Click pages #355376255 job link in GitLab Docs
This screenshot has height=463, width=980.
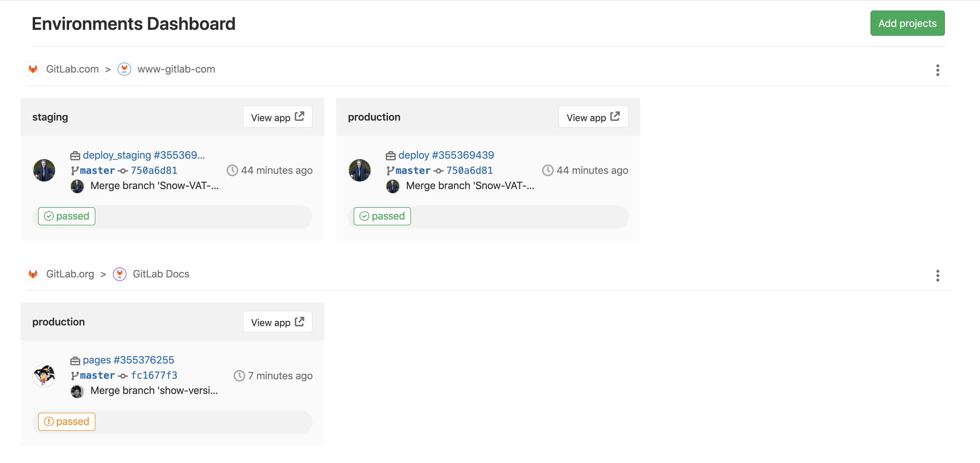point(129,359)
